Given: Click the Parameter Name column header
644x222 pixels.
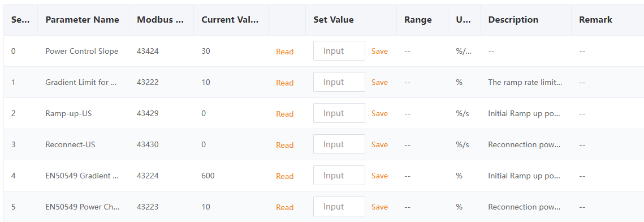Looking at the screenshot, I should pyautogui.click(x=82, y=20).
